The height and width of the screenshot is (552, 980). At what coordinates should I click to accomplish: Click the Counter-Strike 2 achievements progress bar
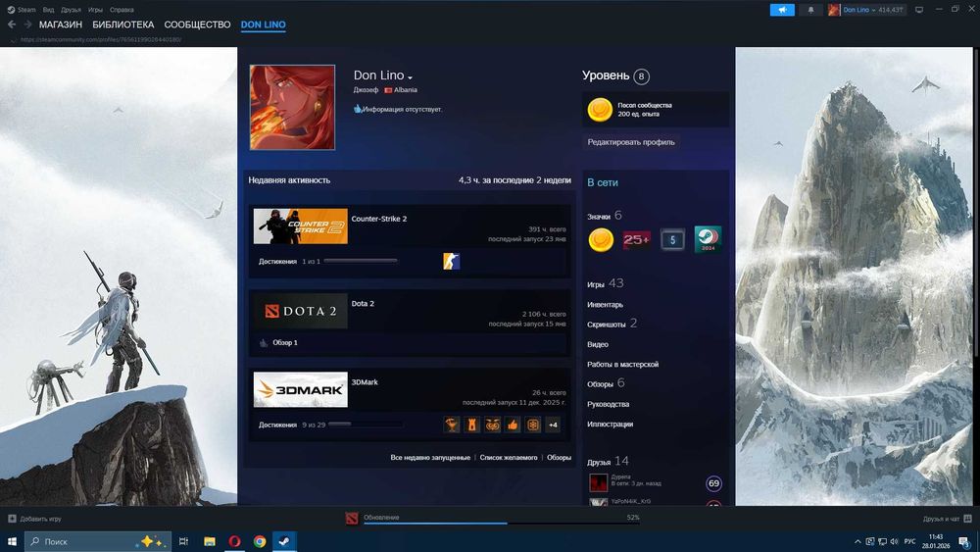[361, 261]
